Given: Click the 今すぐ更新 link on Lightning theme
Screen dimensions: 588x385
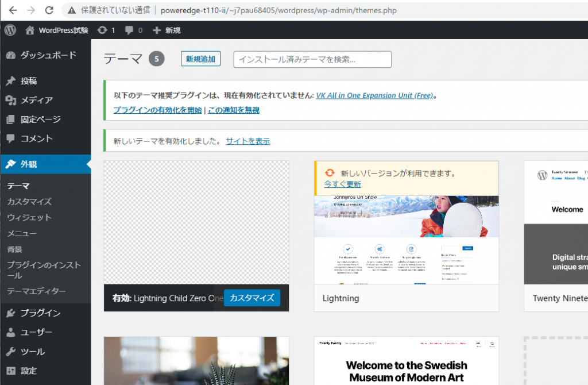Looking at the screenshot, I should point(343,184).
